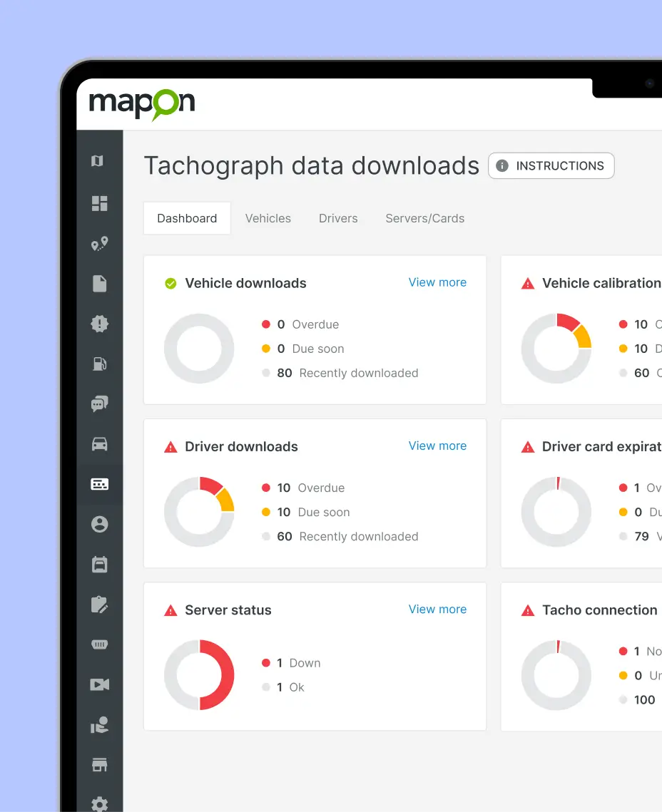
Task: Open the Video camera section in the sidebar
Action: click(x=100, y=684)
